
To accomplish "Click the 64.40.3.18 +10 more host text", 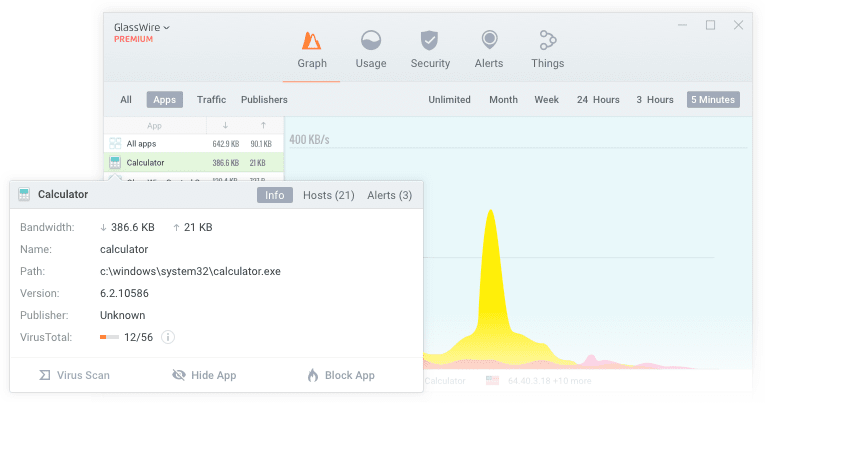I will [550, 381].
